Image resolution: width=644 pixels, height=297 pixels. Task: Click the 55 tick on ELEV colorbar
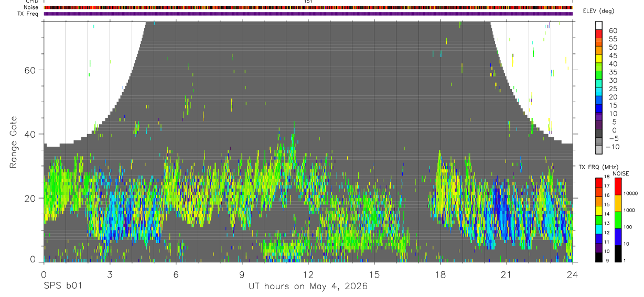612,39
